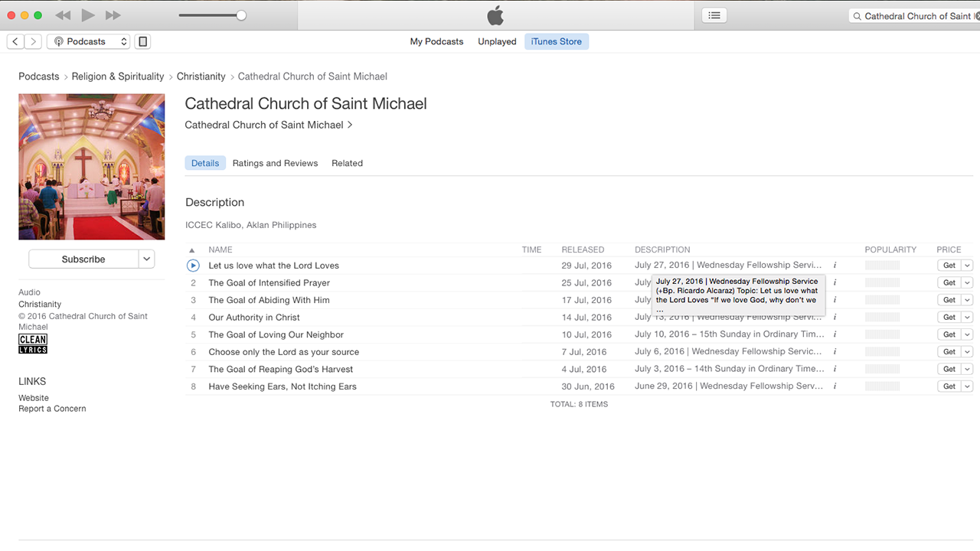Get episode The Goal of Loving Our Neighbor

coord(949,334)
